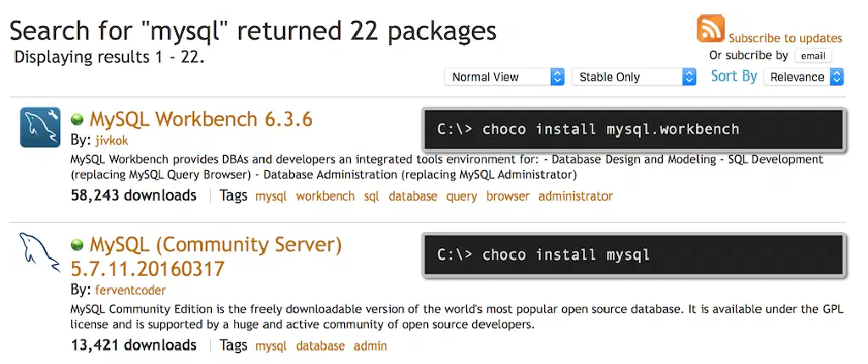Viewport: 868px width, 364px height.
Task: Click the administrator tag
Action: (x=575, y=196)
